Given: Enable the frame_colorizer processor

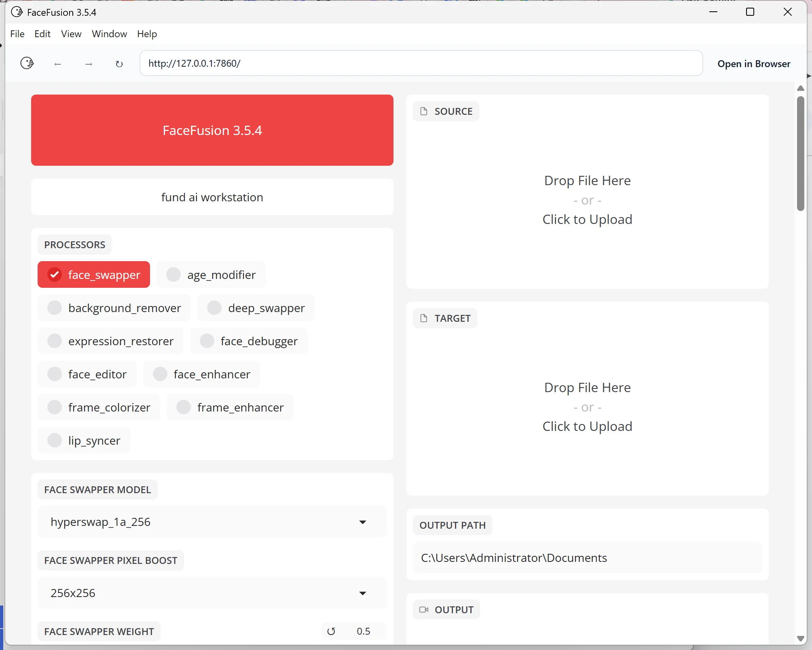Looking at the screenshot, I should 99,407.
